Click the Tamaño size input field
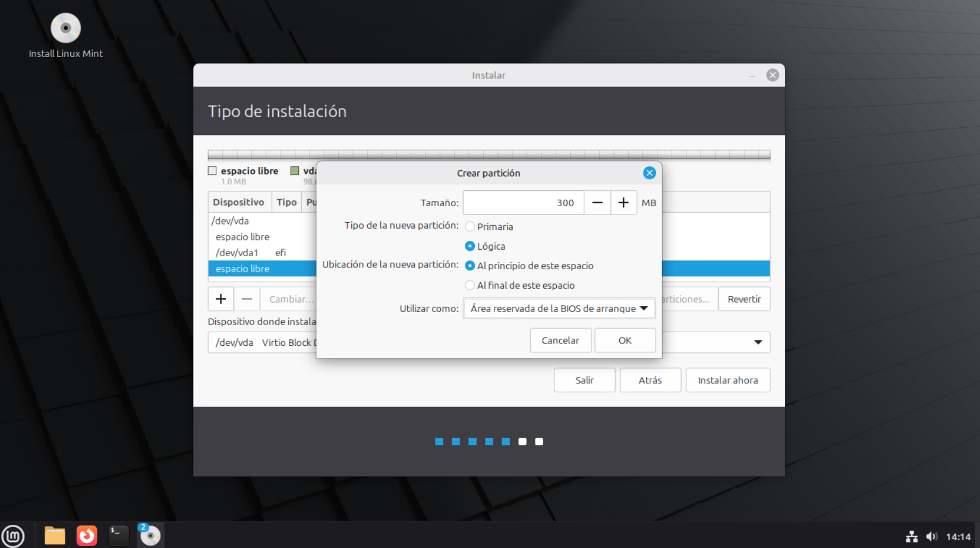The height and width of the screenshot is (548, 980). tap(523, 203)
